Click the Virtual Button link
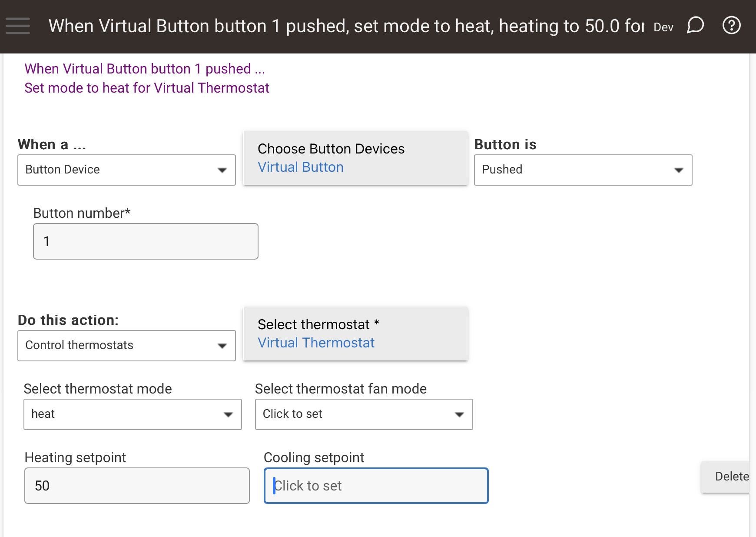This screenshot has width=756, height=537. tap(301, 167)
